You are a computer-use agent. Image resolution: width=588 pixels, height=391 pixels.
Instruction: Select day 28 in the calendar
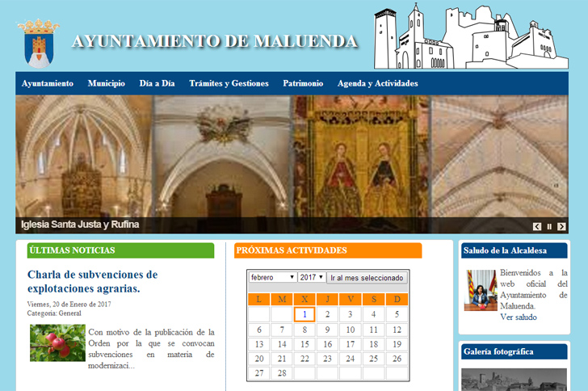(282, 373)
